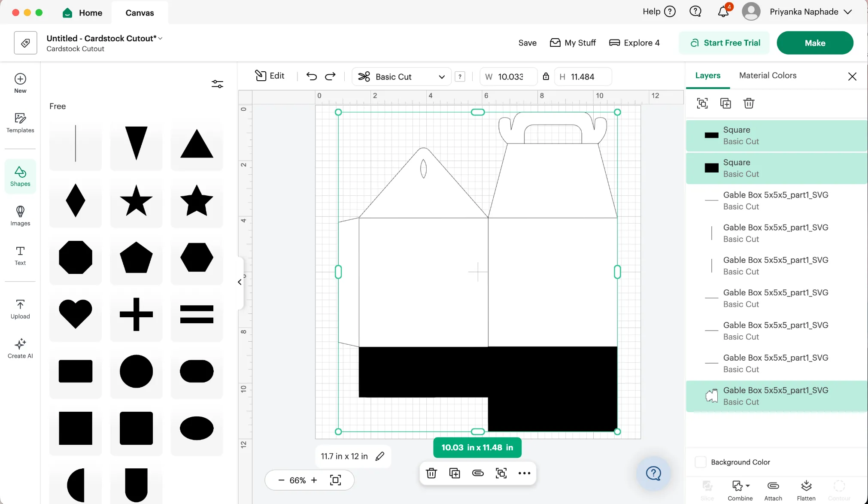Click trash icon in floating toolbar
This screenshot has width=868, height=504.
tap(431, 473)
